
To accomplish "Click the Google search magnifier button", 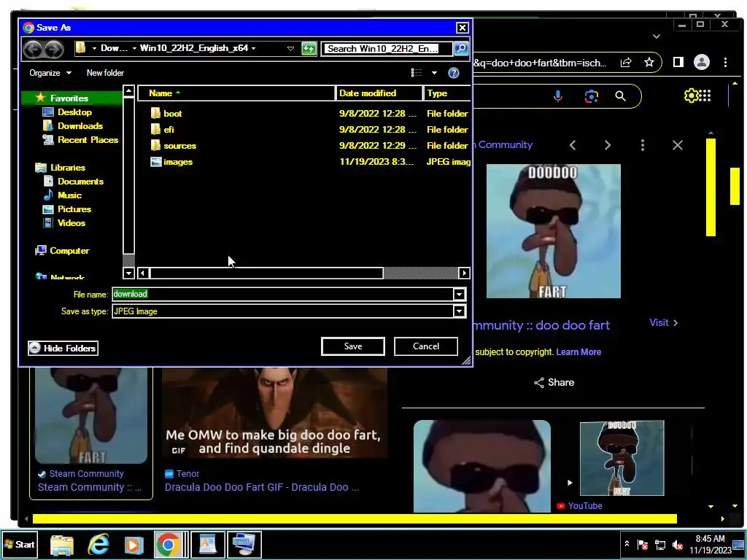I will (x=620, y=96).
